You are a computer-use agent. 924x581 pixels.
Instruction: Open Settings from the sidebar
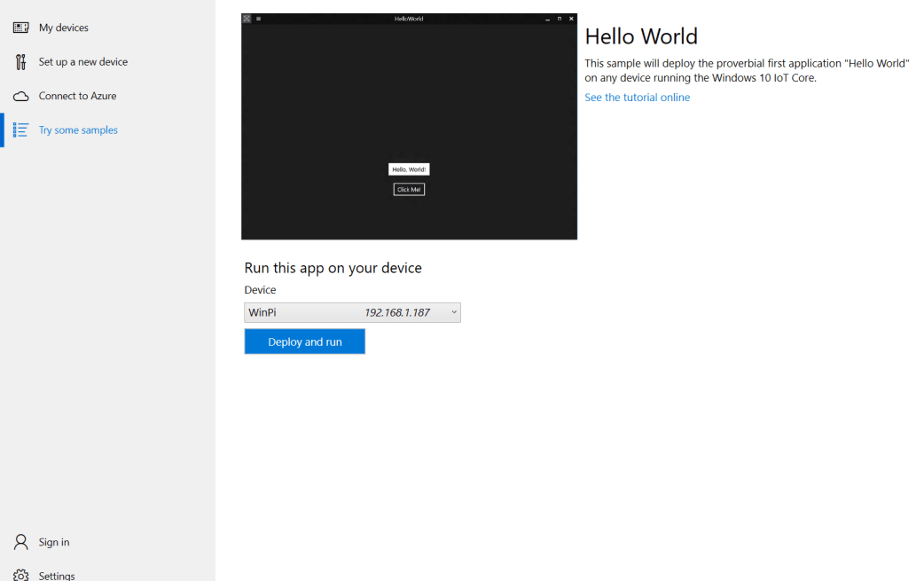[58, 575]
